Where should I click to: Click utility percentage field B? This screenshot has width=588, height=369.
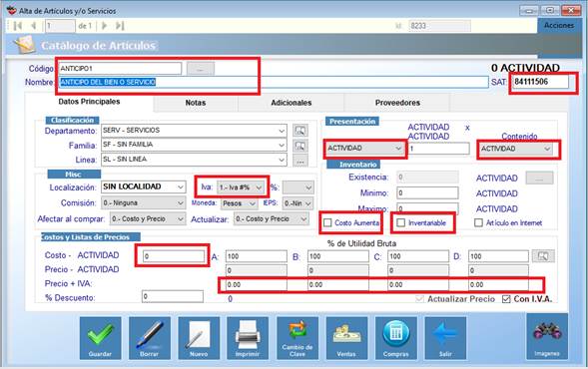coord(338,256)
